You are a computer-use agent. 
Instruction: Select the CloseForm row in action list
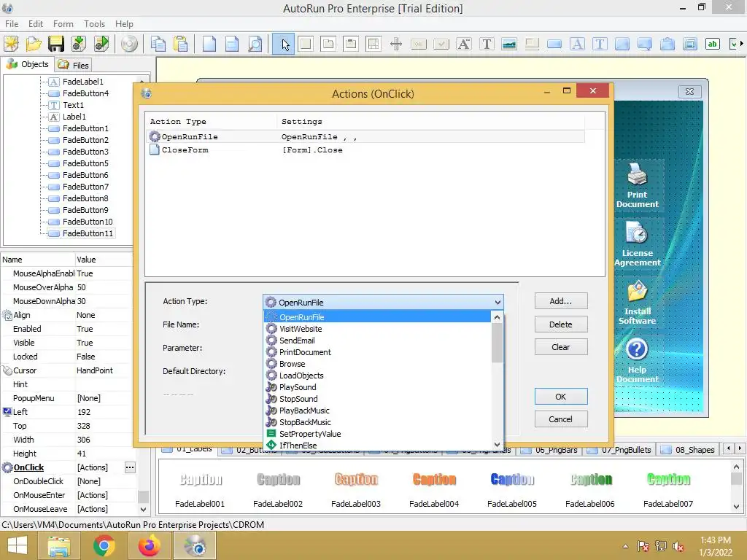366,150
